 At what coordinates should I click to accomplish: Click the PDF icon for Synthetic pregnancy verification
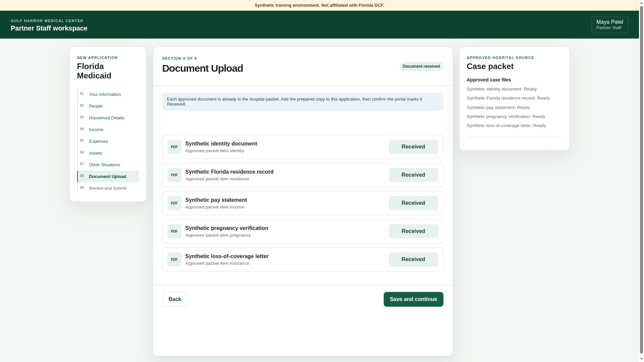[174, 231]
